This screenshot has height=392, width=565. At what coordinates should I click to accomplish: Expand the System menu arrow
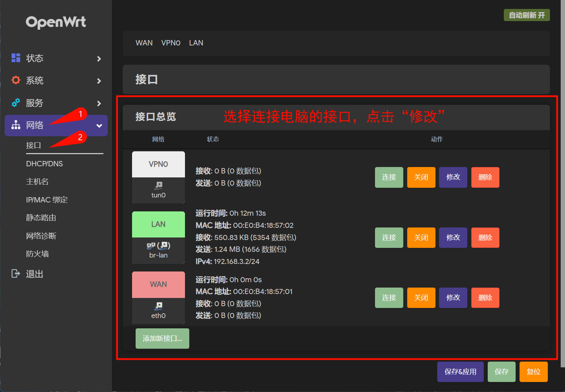(x=99, y=81)
